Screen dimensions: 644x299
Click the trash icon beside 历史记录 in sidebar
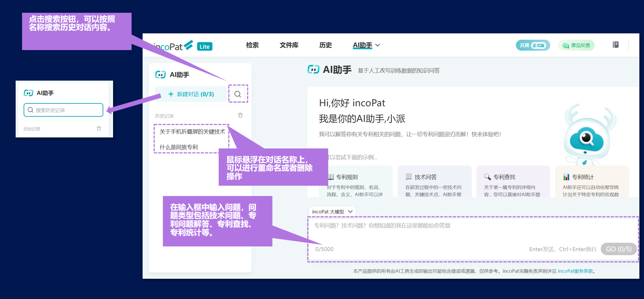pos(240,115)
